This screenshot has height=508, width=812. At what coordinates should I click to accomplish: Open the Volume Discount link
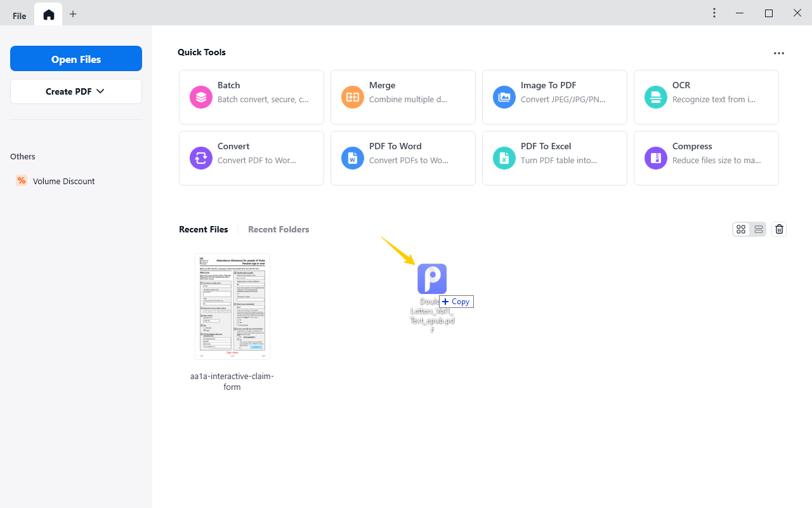pos(63,181)
